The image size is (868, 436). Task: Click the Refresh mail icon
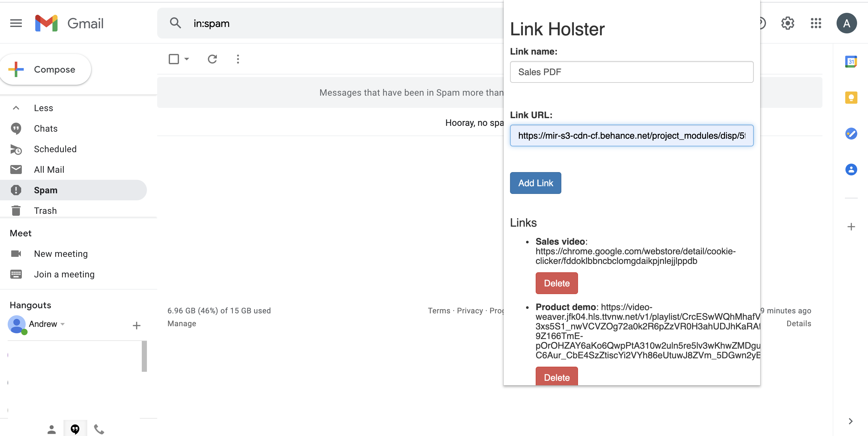[212, 59]
